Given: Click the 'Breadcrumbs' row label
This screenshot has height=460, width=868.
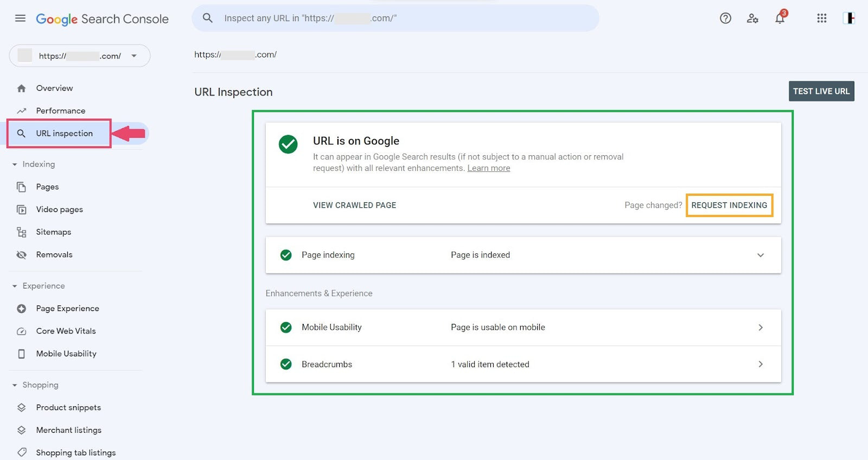Looking at the screenshot, I should tap(327, 365).
